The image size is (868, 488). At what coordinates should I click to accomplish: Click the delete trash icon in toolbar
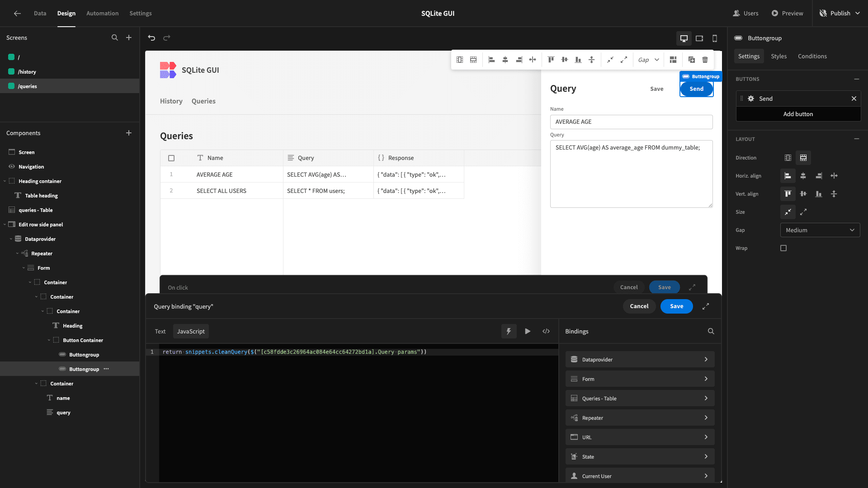705,60
